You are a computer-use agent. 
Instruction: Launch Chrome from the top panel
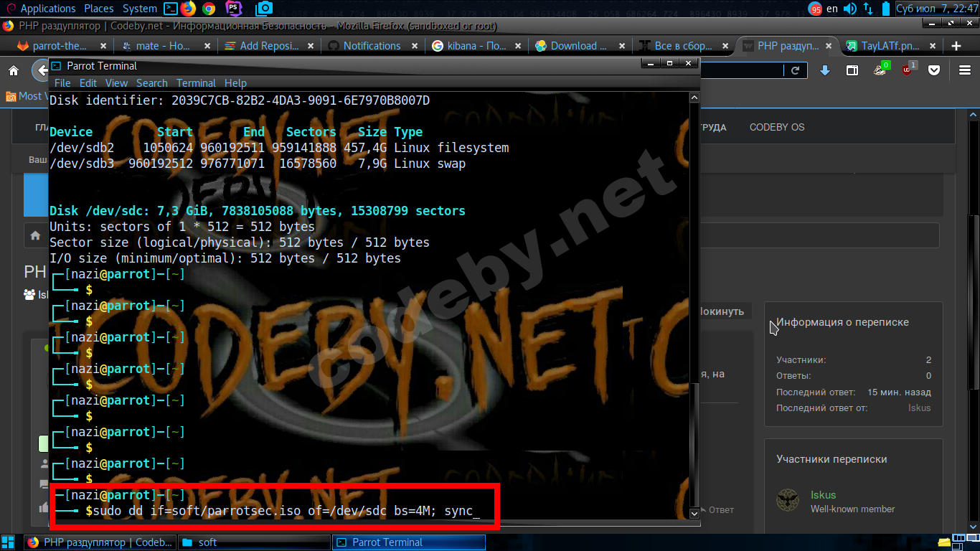(x=209, y=9)
